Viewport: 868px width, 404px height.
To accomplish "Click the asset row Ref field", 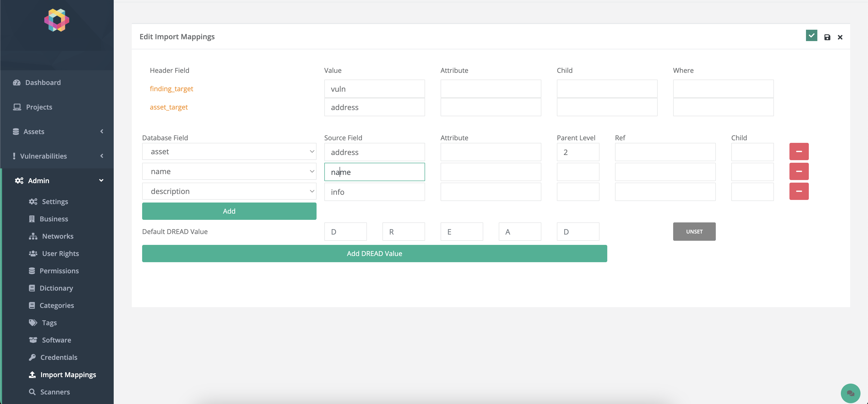I will (x=665, y=152).
